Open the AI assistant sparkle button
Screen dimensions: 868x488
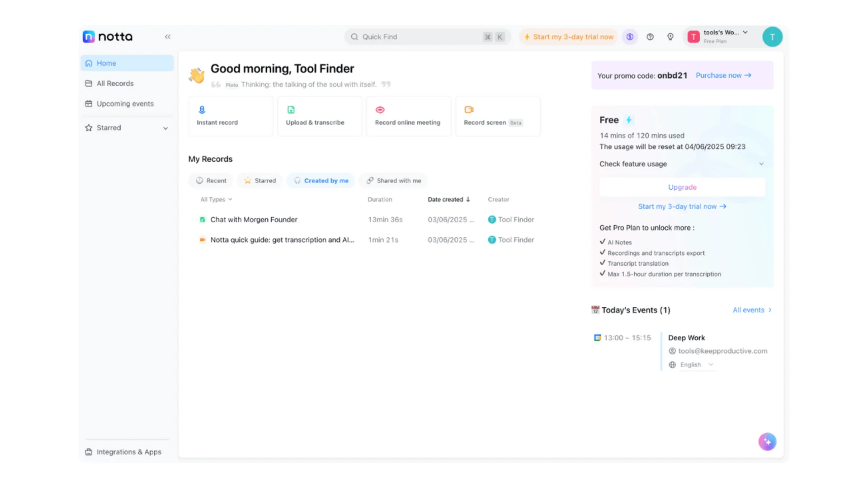[x=767, y=441]
